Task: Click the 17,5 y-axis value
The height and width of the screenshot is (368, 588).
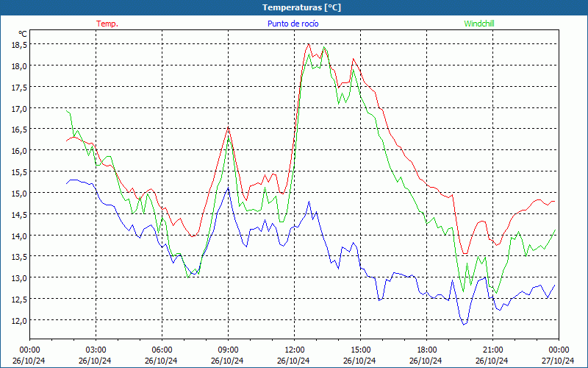Action: tap(19, 87)
